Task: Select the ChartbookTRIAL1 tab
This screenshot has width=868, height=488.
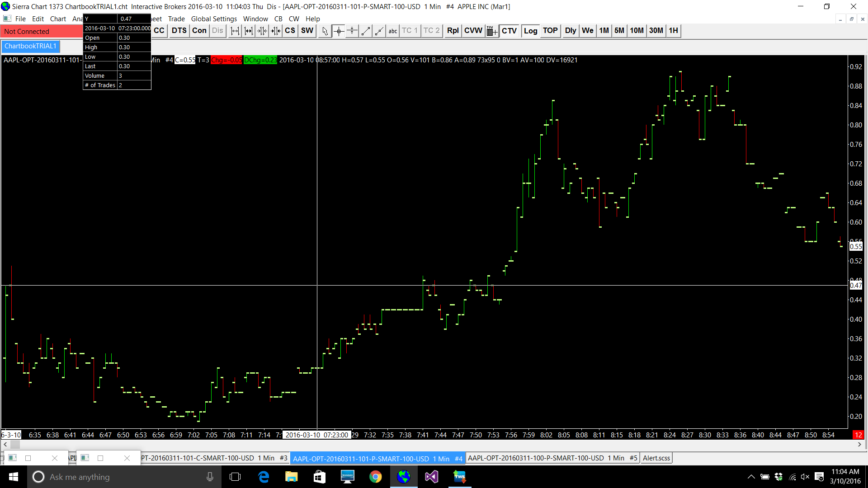Action: click(30, 46)
